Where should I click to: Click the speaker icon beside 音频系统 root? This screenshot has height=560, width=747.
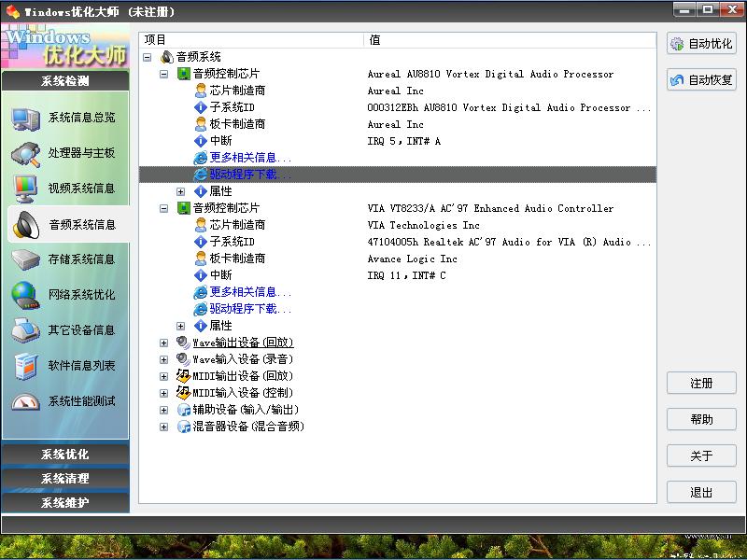[167, 57]
